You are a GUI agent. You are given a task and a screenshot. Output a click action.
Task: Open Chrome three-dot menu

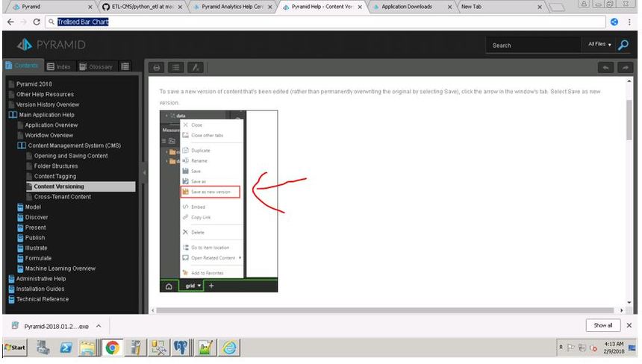click(629, 22)
